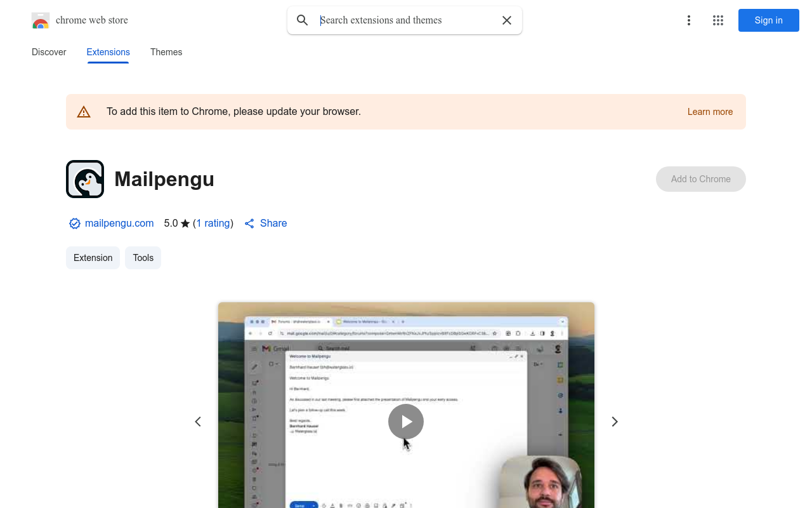Click the Sign in button
Screen dimensions: 812x508
point(769,20)
